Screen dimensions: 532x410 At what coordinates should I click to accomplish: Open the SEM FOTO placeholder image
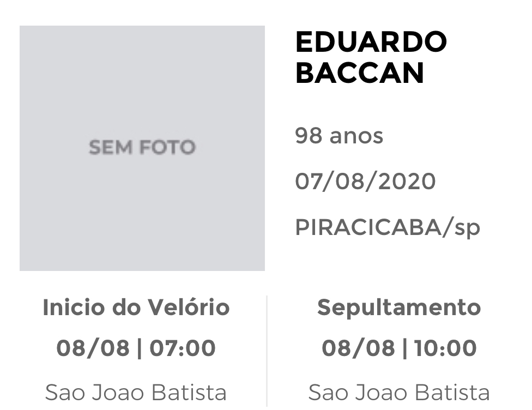[x=142, y=148]
